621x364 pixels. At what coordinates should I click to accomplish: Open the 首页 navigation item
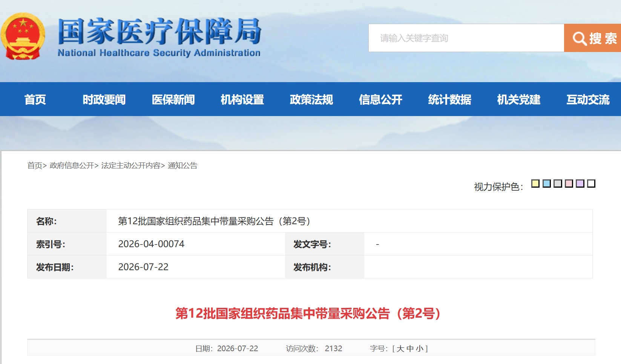click(x=35, y=99)
